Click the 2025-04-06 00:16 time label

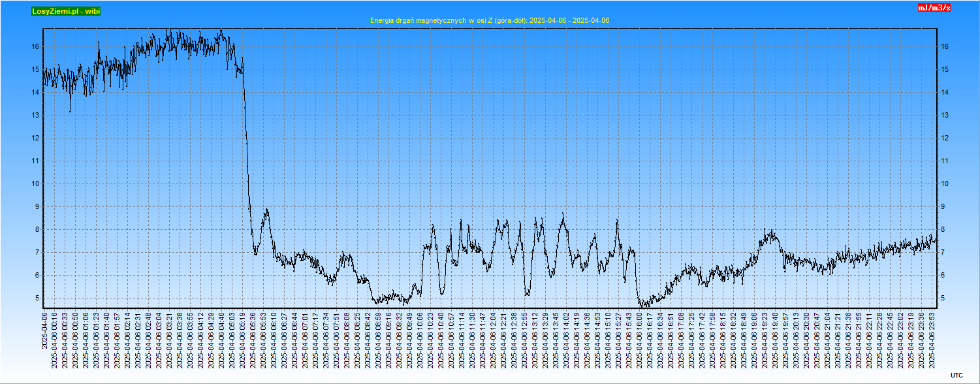click(55, 330)
